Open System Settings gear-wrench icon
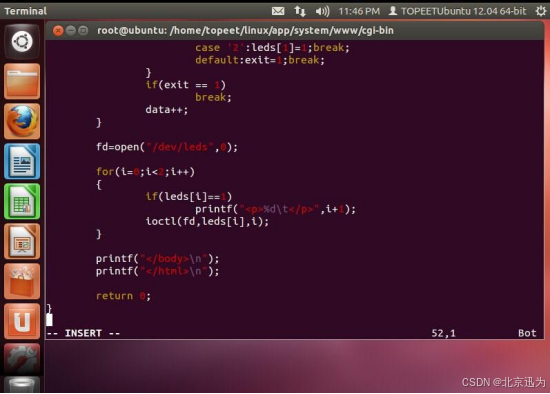The width and height of the screenshot is (550, 394). tap(22, 359)
